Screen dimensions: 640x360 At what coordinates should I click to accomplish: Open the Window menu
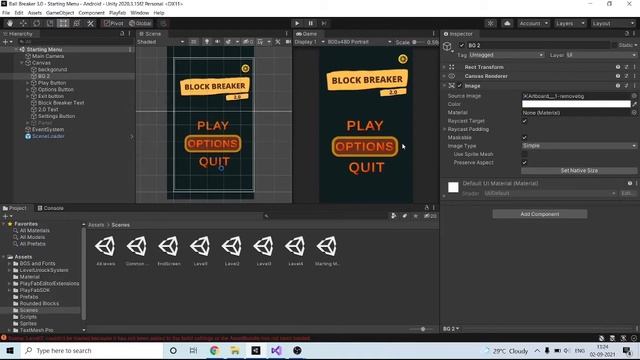point(140,13)
